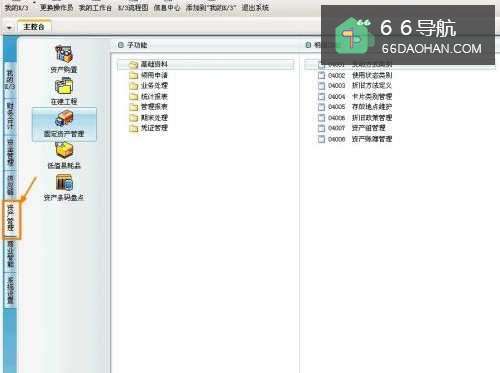Open the tab list dropdown beside 主控台

pyautogui.click(x=9, y=28)
